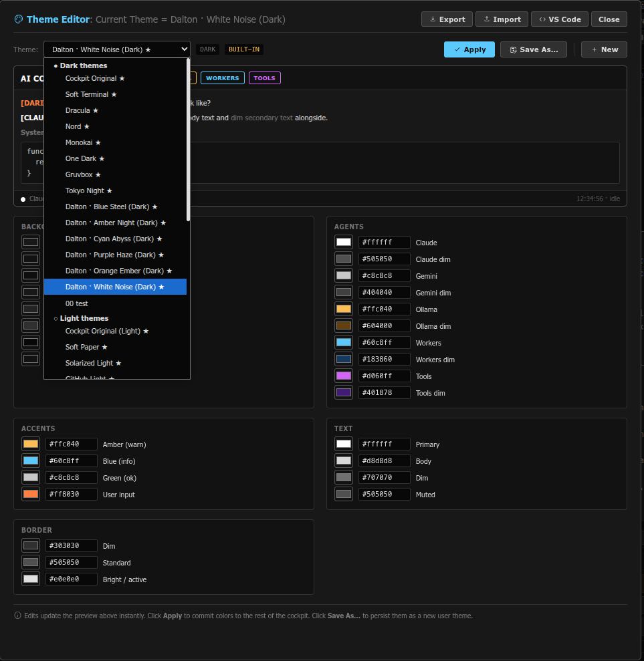Select Cockpit Original (Light) theme
Screen dimensions: 644x661
pos(115,331)
